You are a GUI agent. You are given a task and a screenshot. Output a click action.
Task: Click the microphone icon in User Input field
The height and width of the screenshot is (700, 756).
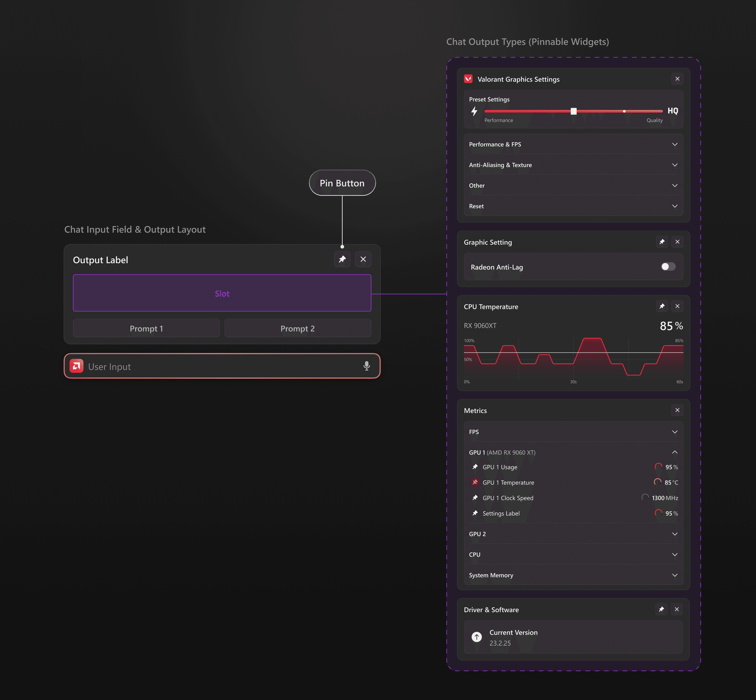pyautogui.click(x=366, y=366)
